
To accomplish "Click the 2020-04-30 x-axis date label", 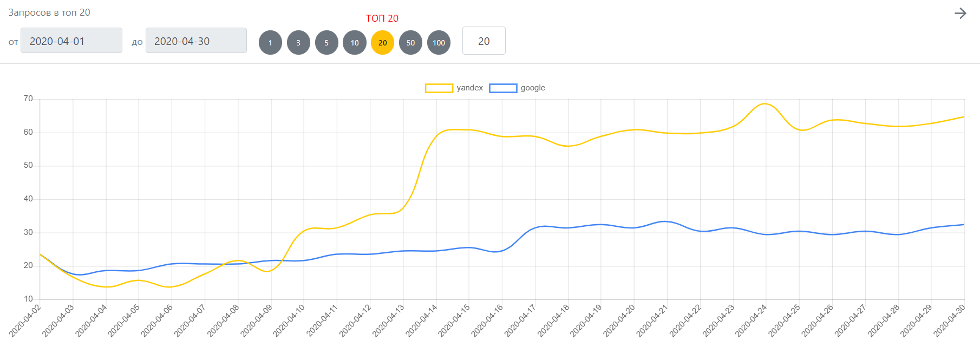I will (x=950, y=320).
